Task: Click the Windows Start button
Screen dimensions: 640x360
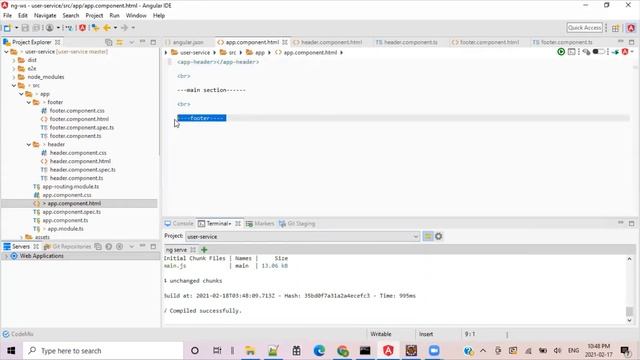Action: 11,351
